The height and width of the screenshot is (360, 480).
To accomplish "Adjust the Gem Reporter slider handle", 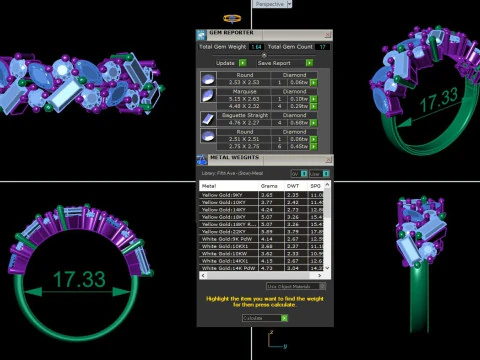I will [264, 55].
